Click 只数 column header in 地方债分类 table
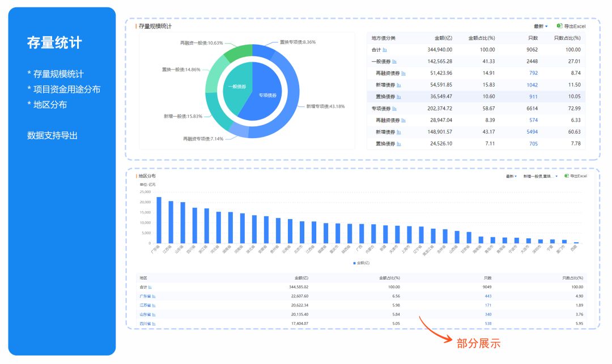 tap(532, 38)
